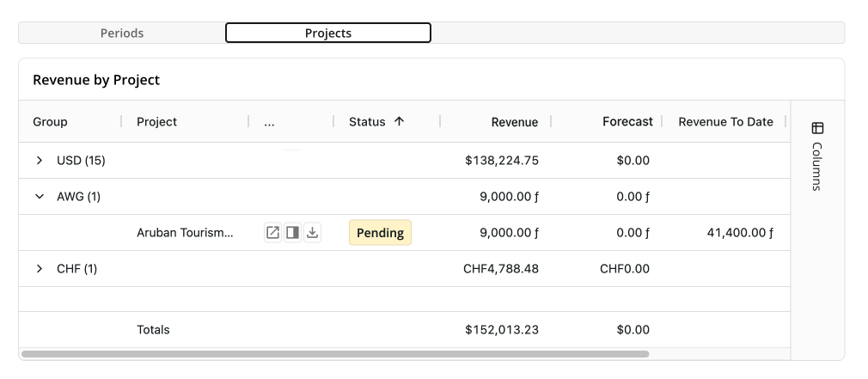Sort by the Status column header
The width and height of the screenshot is (868, 379).
(x=367, y=122)
